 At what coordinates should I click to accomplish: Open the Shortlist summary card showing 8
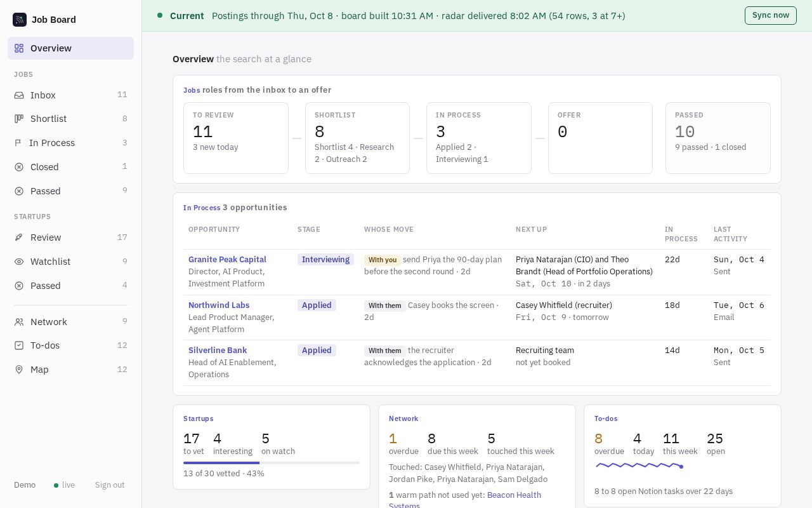(357, 138)
